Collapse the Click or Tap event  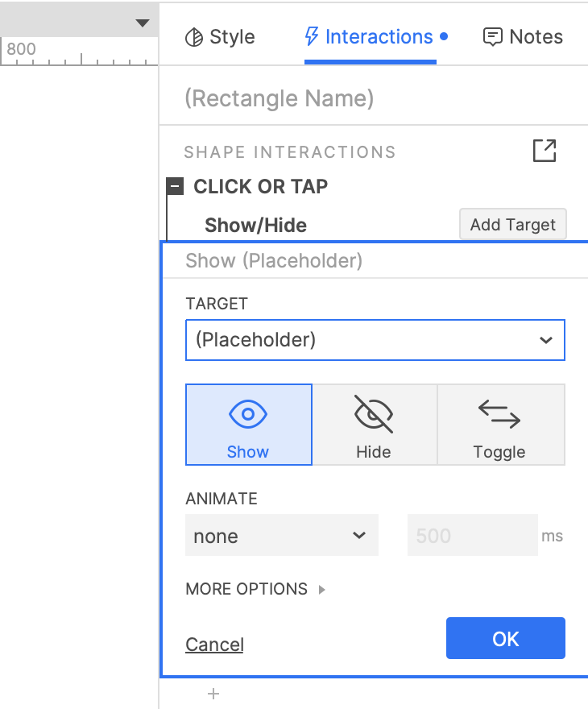[x=175, y=186]
